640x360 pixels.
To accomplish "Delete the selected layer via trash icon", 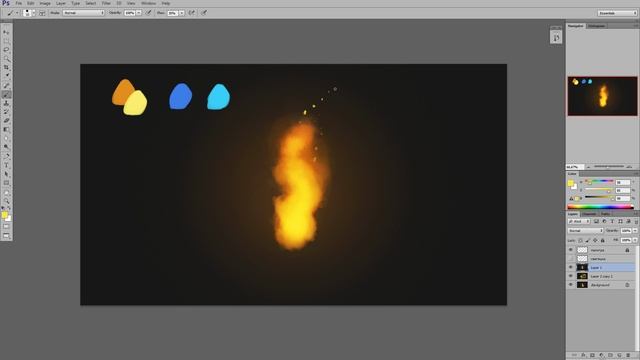I will click(x=628, y=356).
